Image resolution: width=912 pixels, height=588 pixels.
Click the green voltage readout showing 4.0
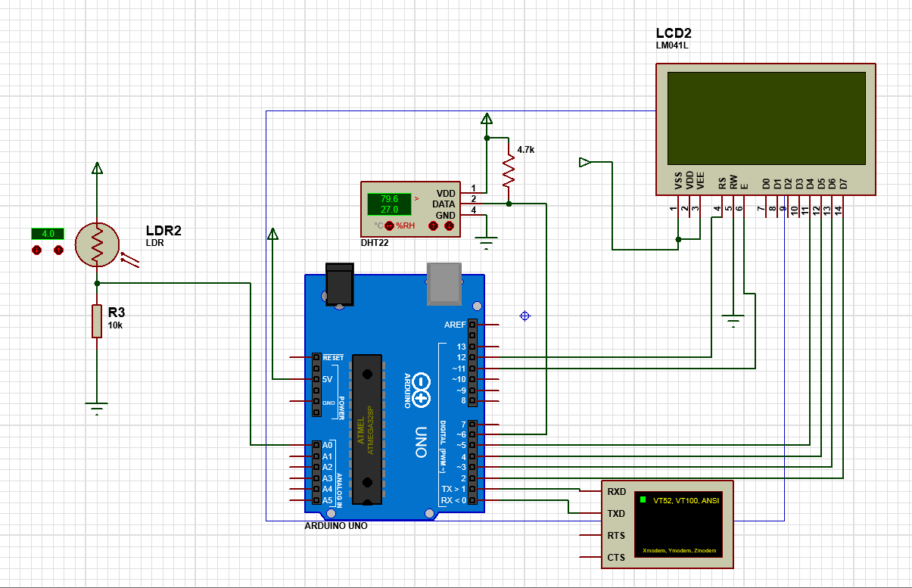click(x=48, y=234)
